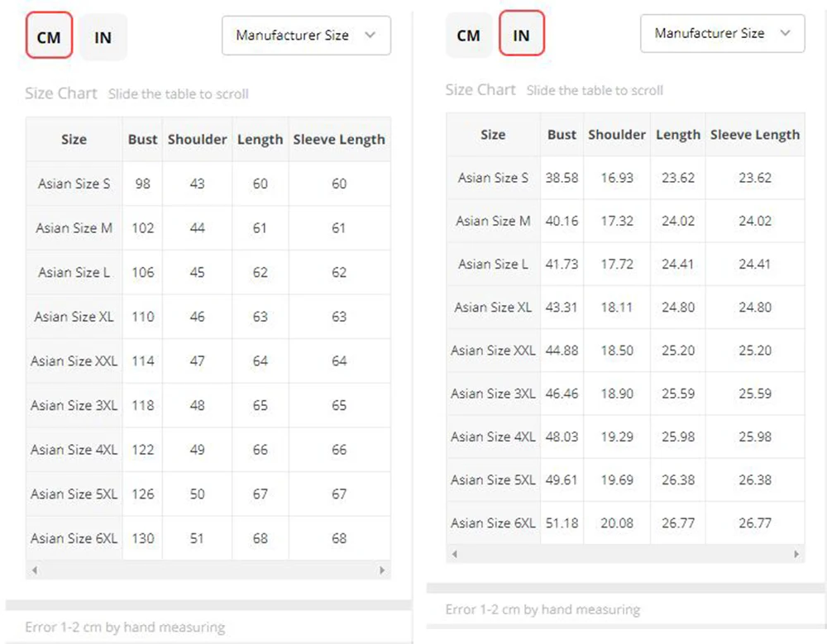Screen dimensions: 827x644
Task: Click the horizontal scrollbar track below the centimeter table
Action: click(207, 570)
